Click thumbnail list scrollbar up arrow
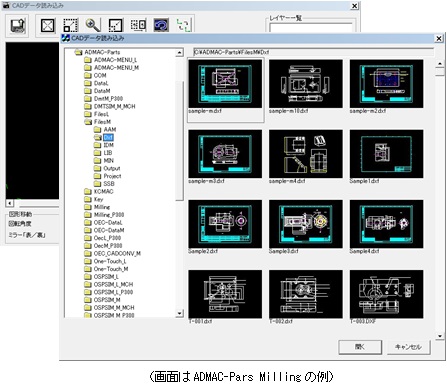The image size is (447, 390). point(440,63)
